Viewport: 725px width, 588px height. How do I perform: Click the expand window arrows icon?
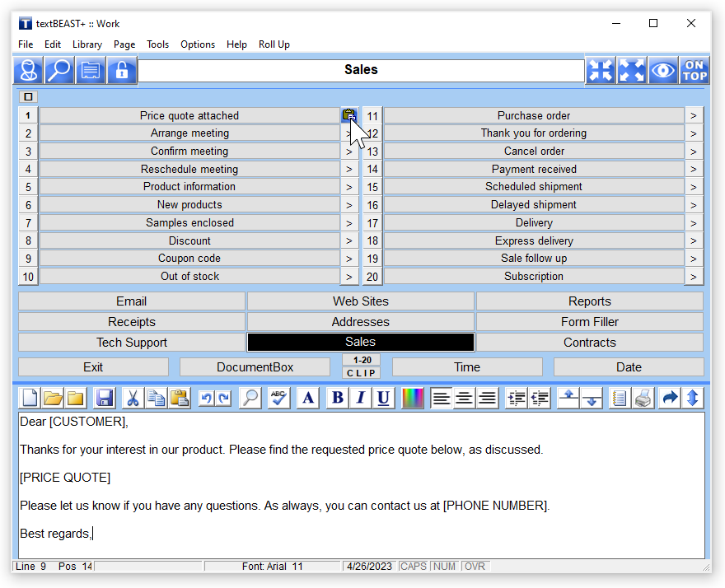pos(632,70)
